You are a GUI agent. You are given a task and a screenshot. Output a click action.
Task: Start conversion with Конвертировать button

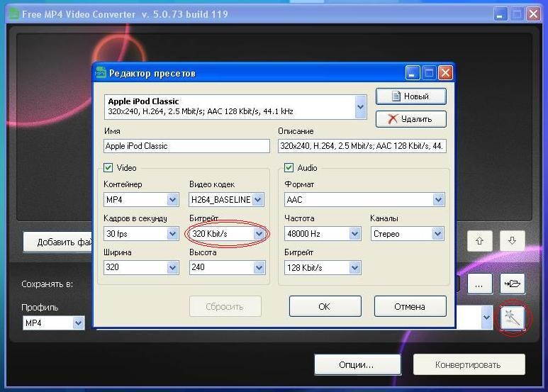pyautogui.click(x=469, y=365)
